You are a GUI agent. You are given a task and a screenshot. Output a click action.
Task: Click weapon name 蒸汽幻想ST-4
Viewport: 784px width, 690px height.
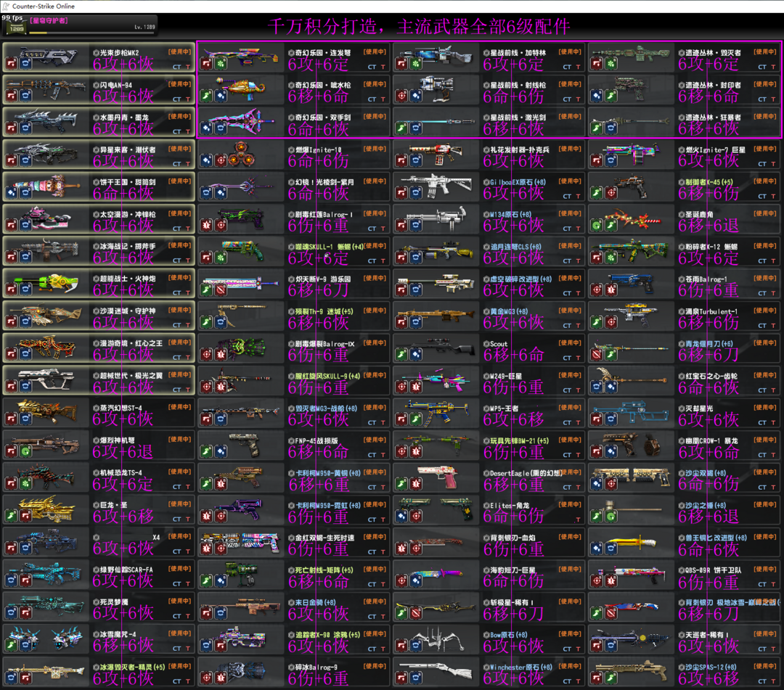[121, 408]
